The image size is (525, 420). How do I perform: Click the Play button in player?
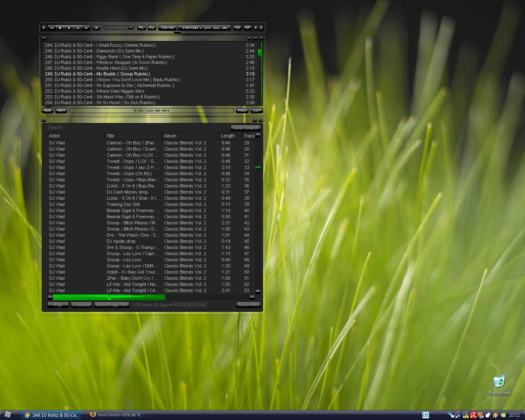point(69,27)
